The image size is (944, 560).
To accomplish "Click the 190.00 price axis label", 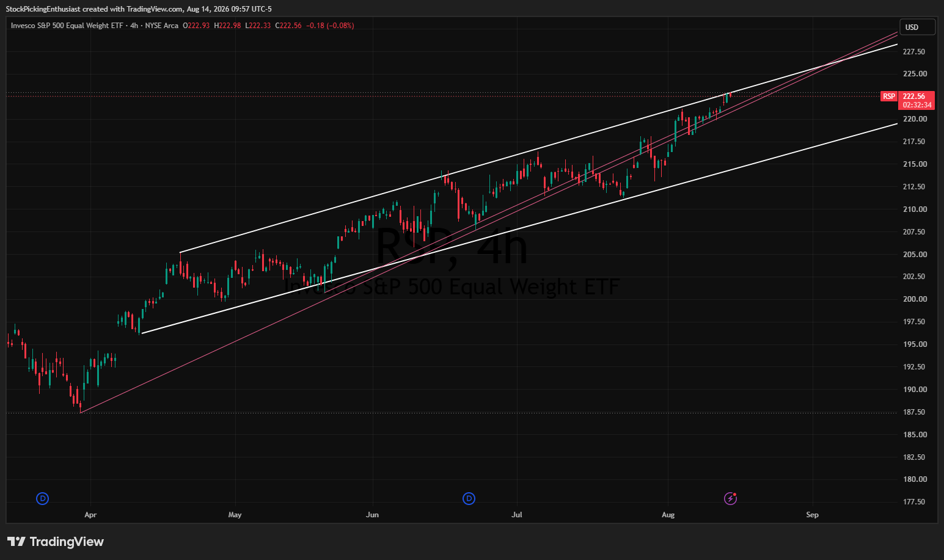I will [915, 390].
